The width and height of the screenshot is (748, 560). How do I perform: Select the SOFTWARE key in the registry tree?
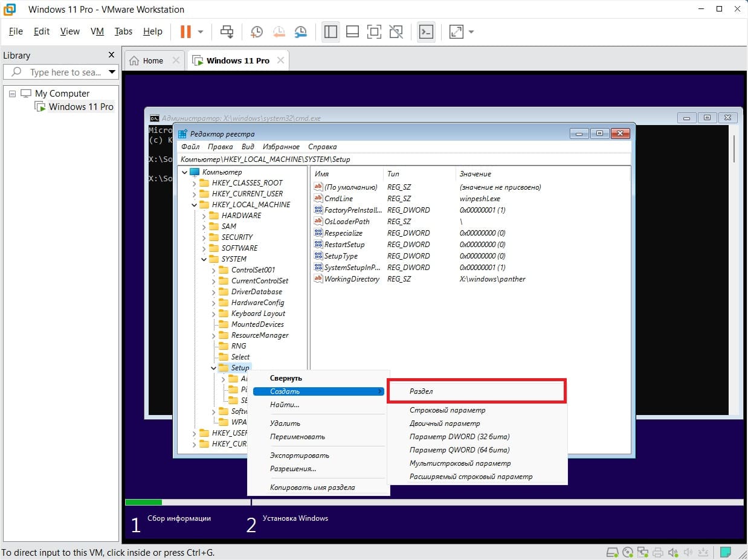coord(239,248)
